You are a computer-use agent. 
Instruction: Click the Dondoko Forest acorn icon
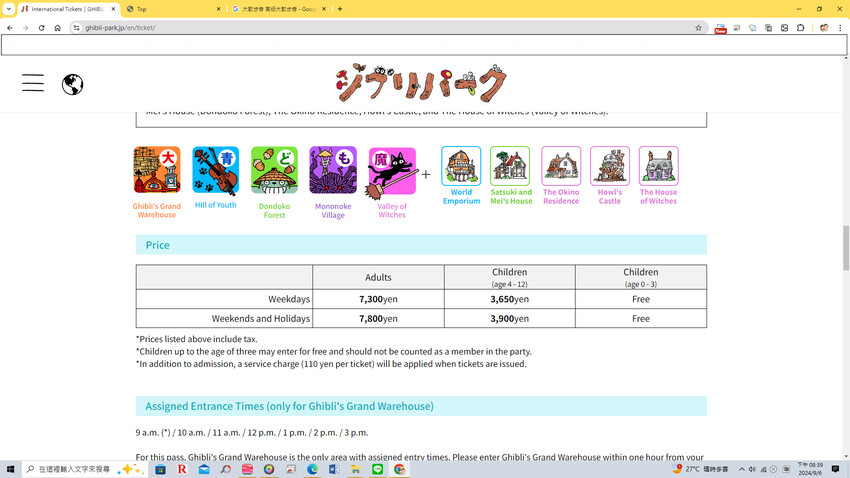point(274,169)
